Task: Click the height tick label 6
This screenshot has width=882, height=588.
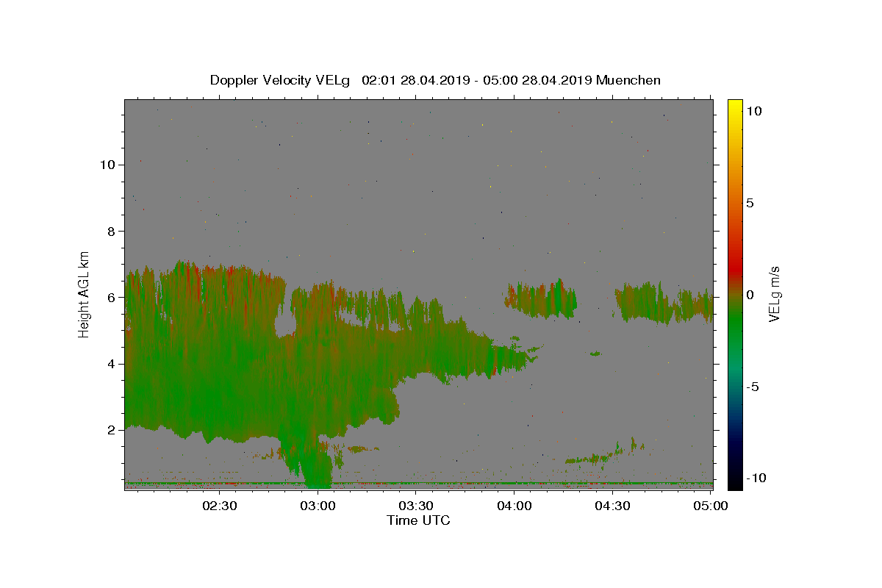Action: 111,297
